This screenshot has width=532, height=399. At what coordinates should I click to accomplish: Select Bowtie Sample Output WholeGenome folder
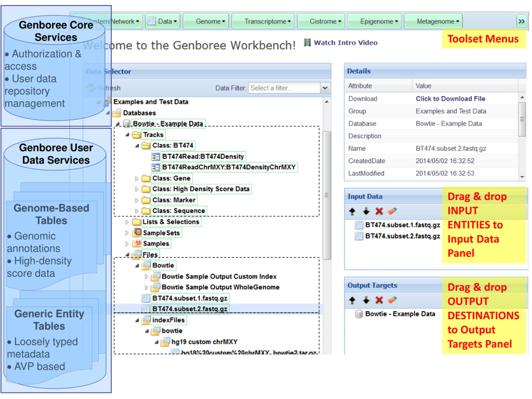(x=220, y=287)
